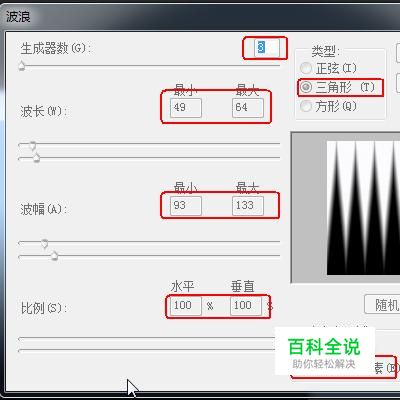
Task: Click the 波长 最大 field showing 64
Action: coord(248,107)
